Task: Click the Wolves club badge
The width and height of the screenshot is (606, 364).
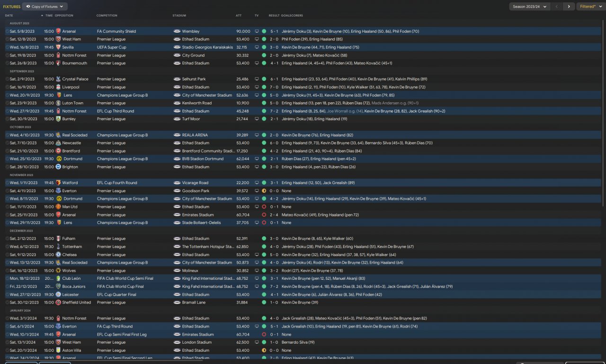Action: (58, 270)
